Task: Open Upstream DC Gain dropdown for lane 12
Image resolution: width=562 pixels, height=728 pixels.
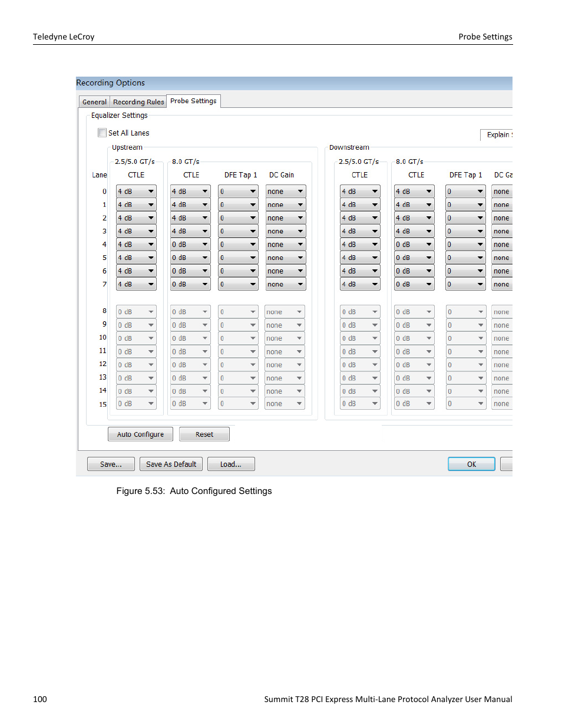Action: 285,365
